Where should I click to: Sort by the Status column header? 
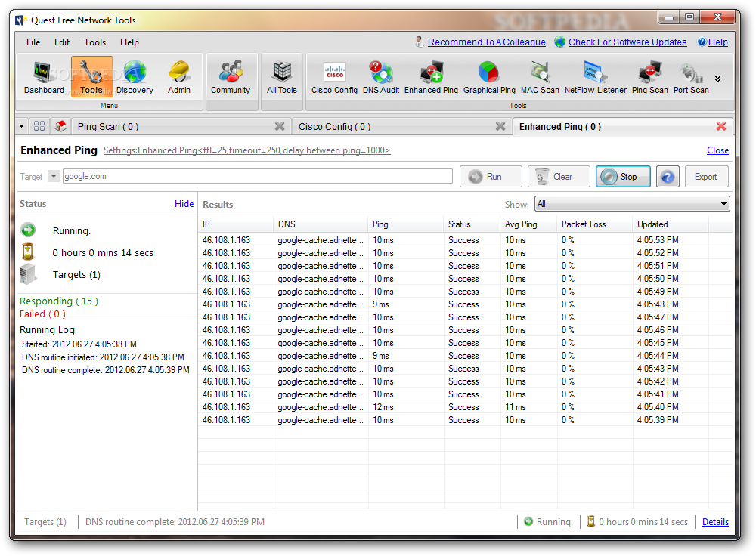(472, 224)
